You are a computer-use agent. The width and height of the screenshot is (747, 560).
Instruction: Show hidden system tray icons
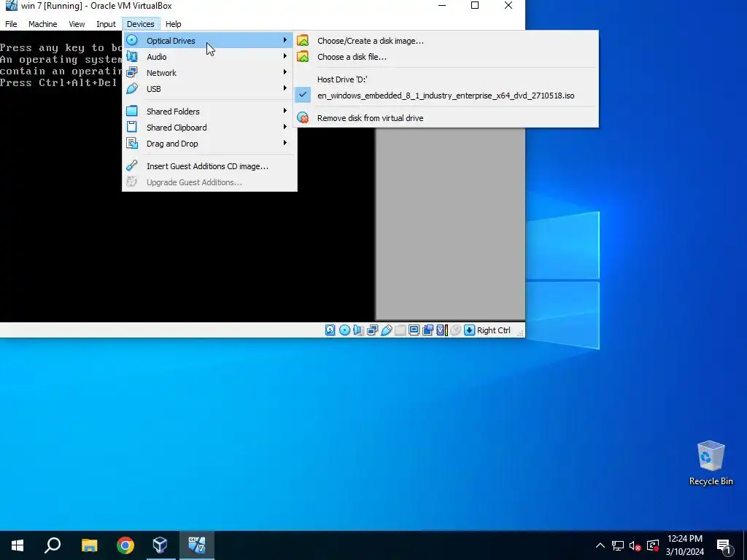click(600, 545)
